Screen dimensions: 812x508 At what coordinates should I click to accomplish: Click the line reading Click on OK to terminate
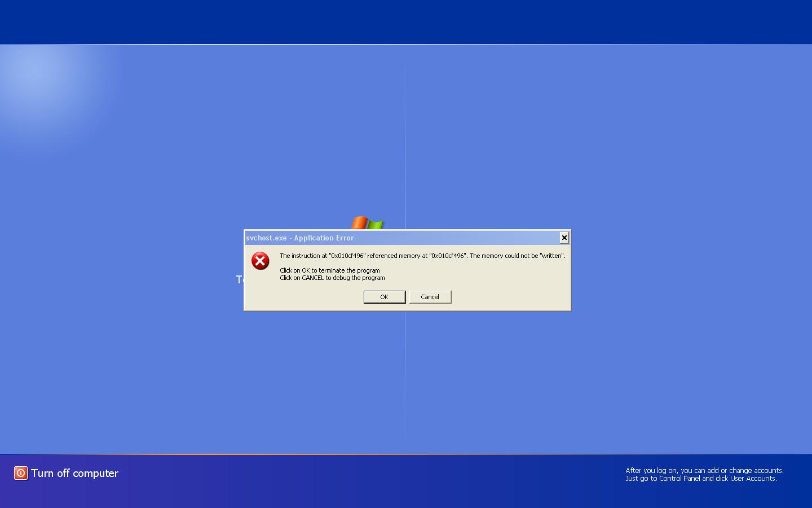(330, 270)
